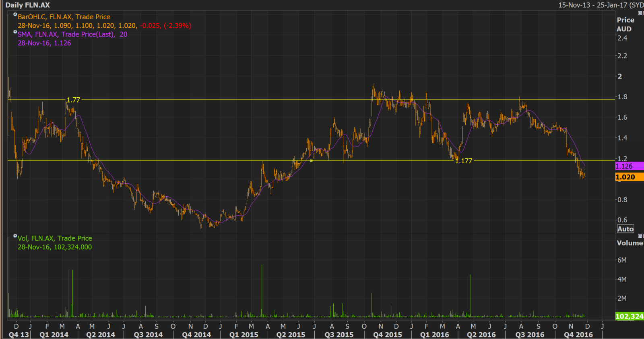The width and height of the screenshot is (644, 339).
Task: Click the 6M volume axis value
Action: 622,260
